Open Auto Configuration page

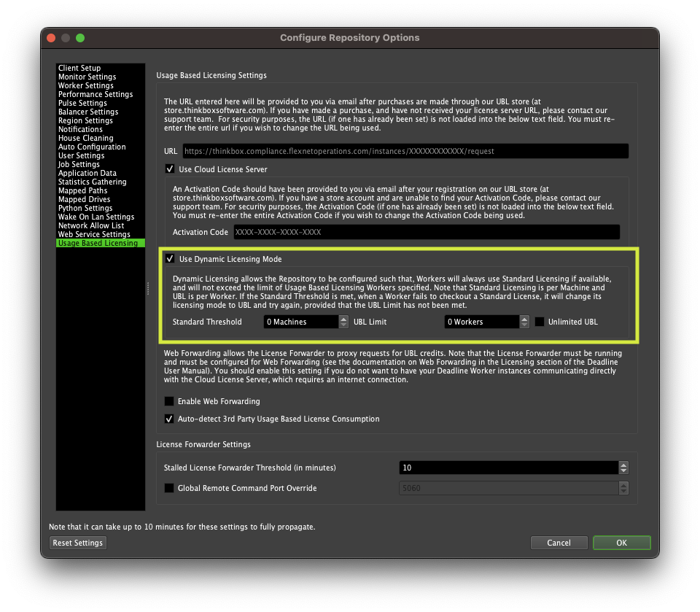(92, 147)
